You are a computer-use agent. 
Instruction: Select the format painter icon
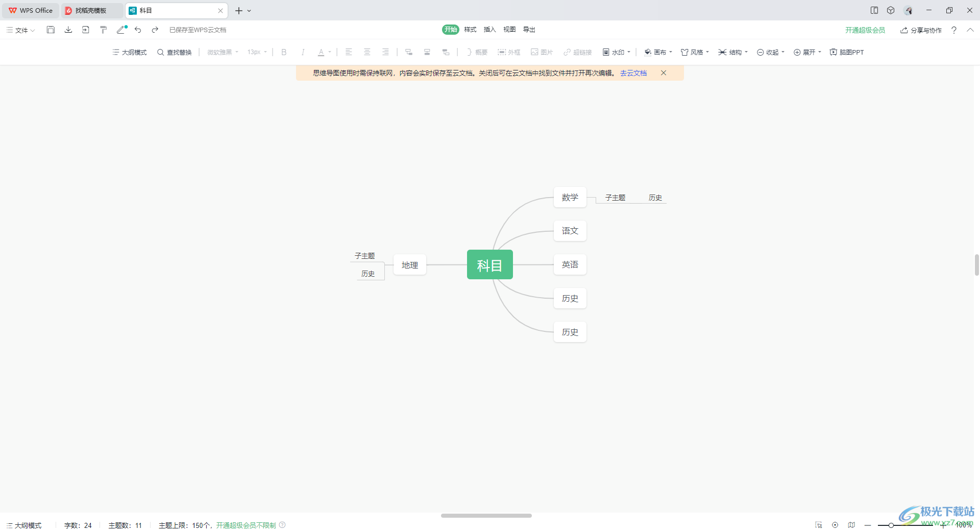(x=103, y=30)
